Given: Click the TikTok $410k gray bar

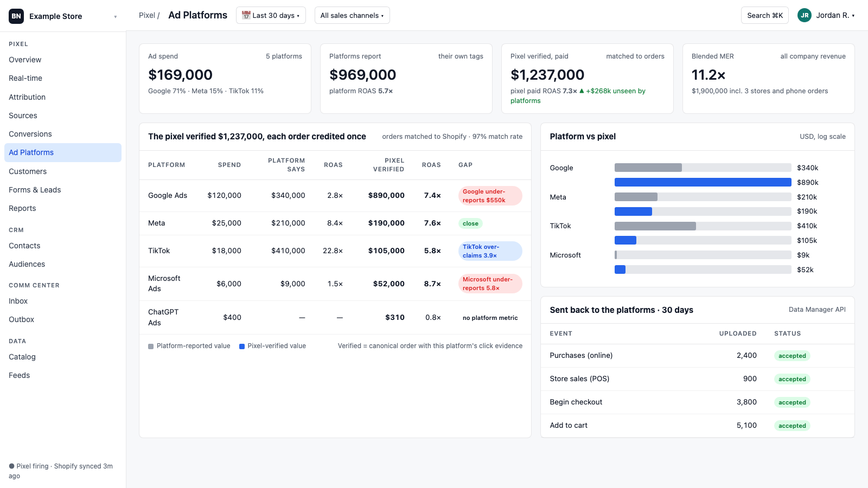Looking at the screenshot, I should click(655, 226).
